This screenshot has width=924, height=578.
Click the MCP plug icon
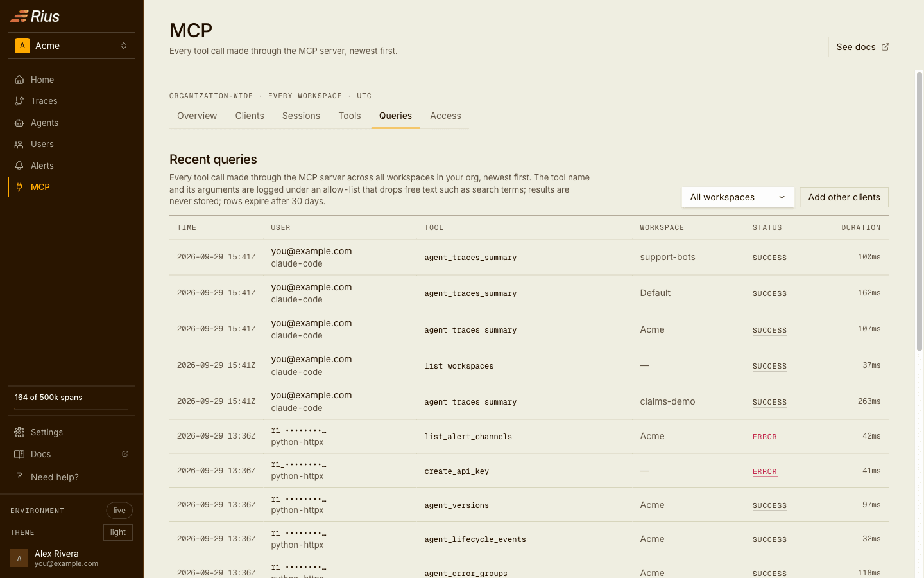coord(19,187)
